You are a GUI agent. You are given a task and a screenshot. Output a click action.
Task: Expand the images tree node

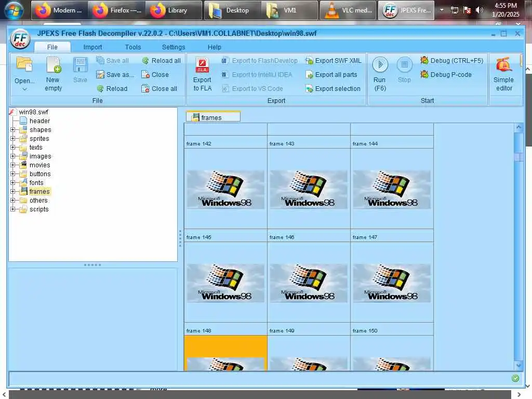[13, 156]
